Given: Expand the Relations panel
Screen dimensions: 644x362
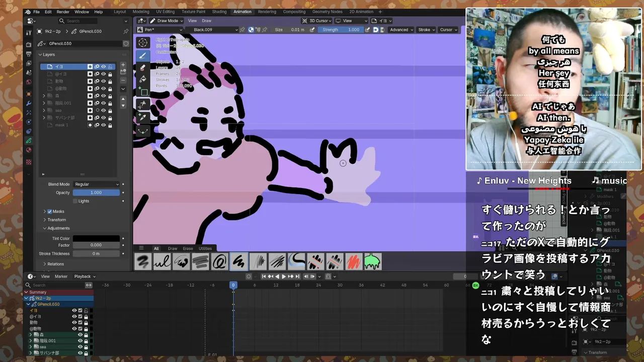Looking at the screenshot, I should [55, 264].
